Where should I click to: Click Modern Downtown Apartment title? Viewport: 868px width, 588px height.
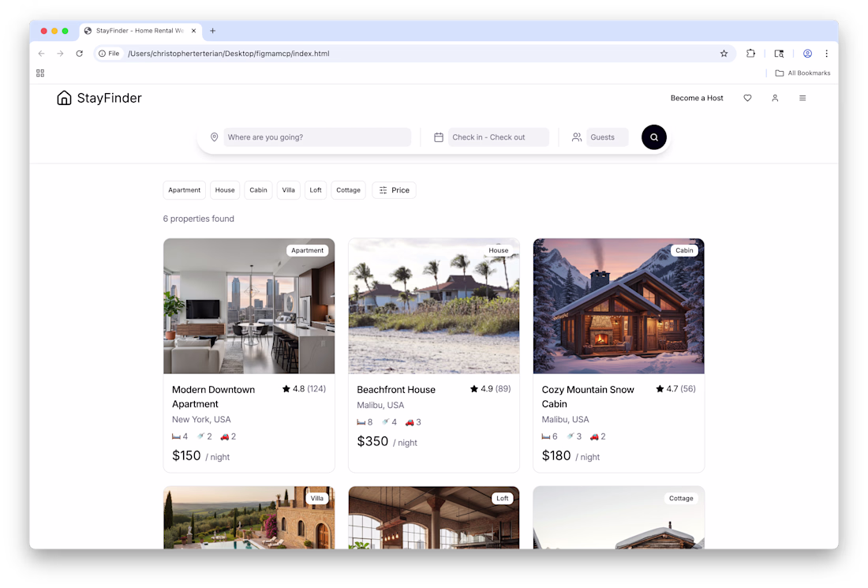point(214,397)
